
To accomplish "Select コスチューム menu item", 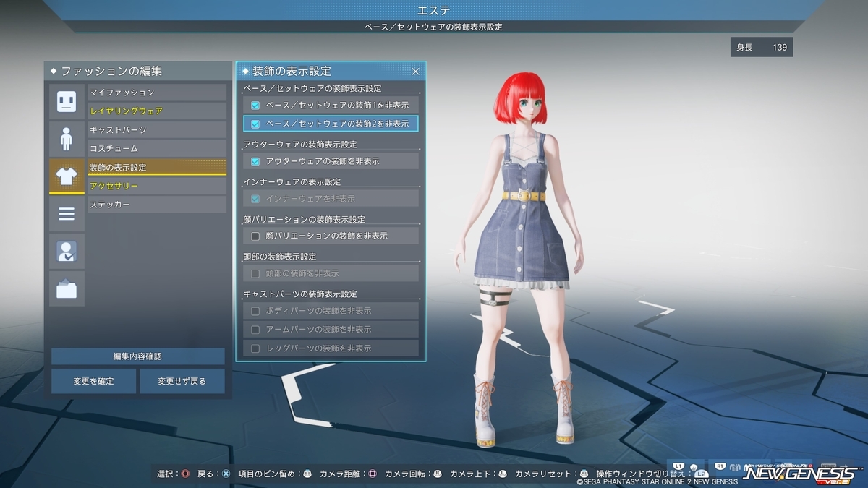I will (157, 149).
